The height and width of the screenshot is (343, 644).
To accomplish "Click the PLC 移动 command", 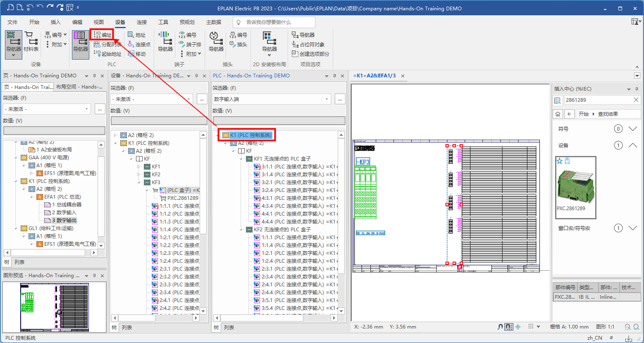I will coord(136,54).
